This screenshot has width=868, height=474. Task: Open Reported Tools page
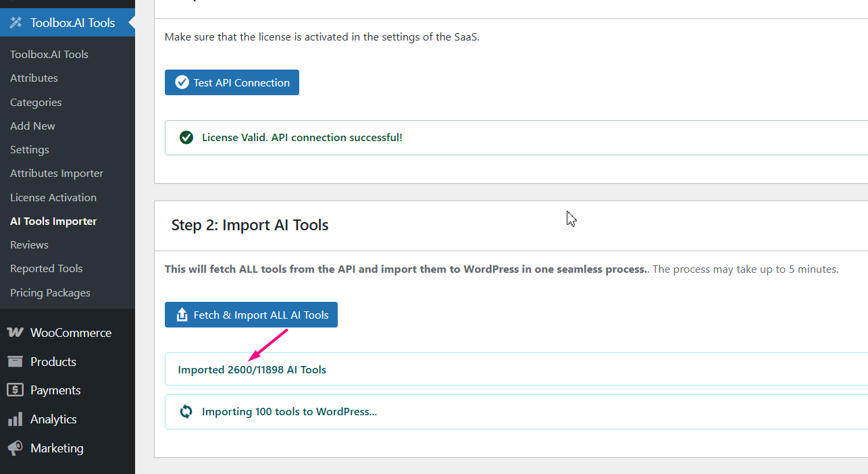point(47,269)
